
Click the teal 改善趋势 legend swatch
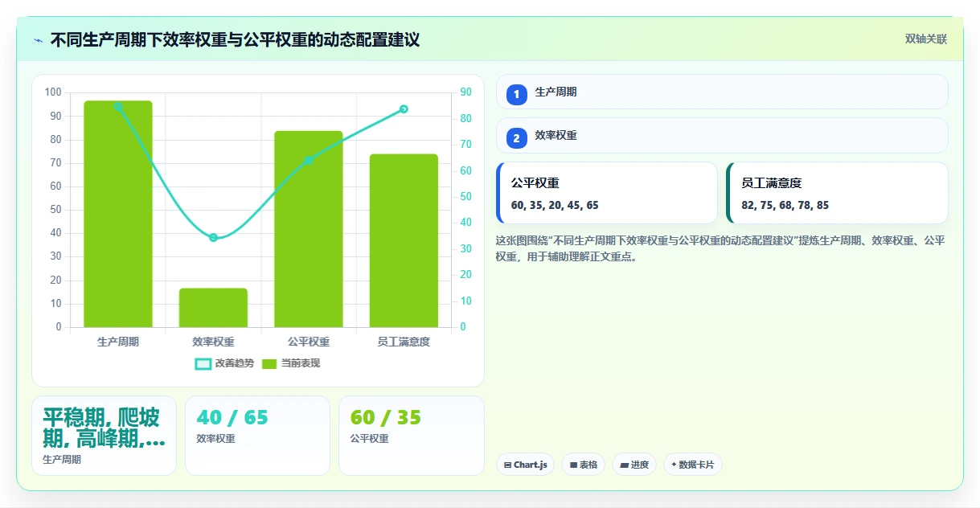point(203,364)
